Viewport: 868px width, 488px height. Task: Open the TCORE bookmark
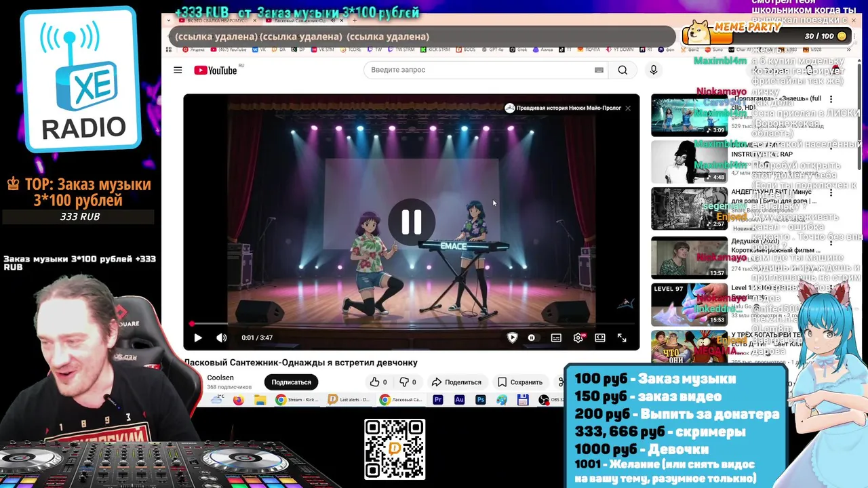(351, 49)
